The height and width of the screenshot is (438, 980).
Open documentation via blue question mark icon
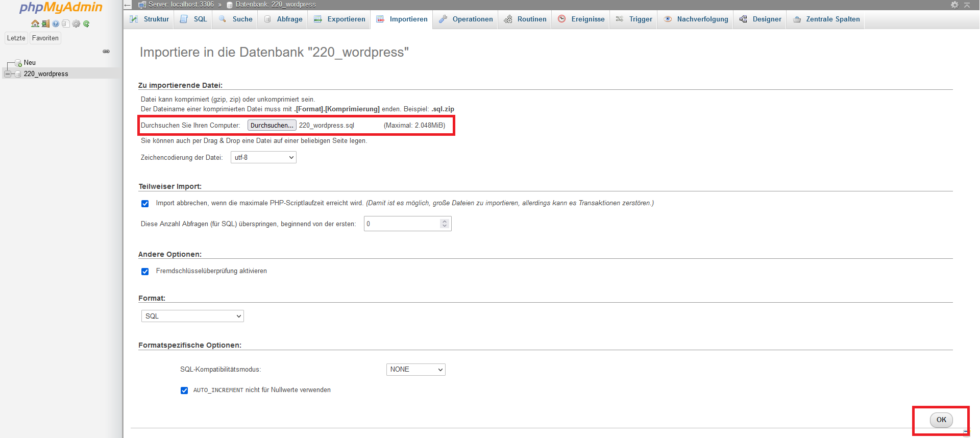tap(56, 23)
